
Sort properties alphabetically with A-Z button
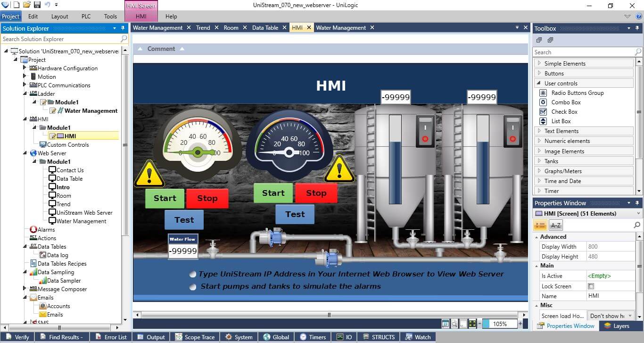(556, 226)
